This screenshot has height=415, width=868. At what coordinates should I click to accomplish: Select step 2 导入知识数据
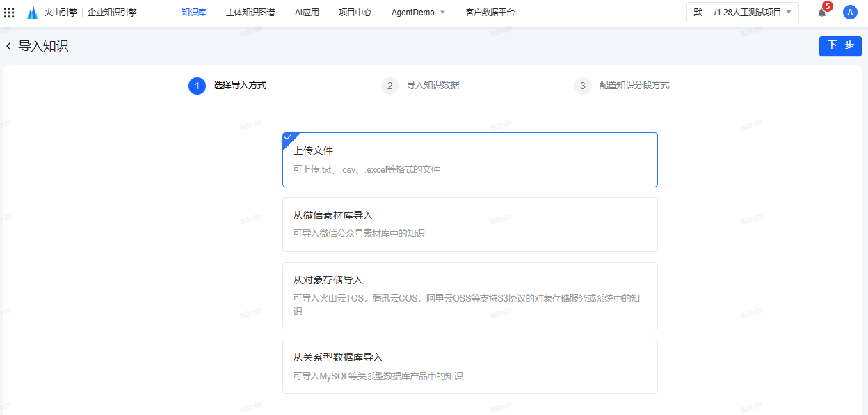click(x=420, y=86)
